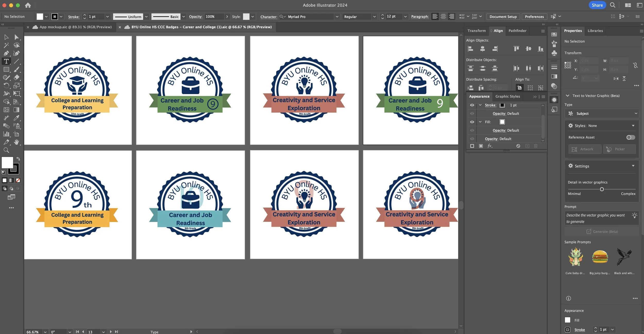Image resolution: width=644 pixels, height=334 pixels.
Task: Select the Pen tool
Action: [x=6, y=53]
